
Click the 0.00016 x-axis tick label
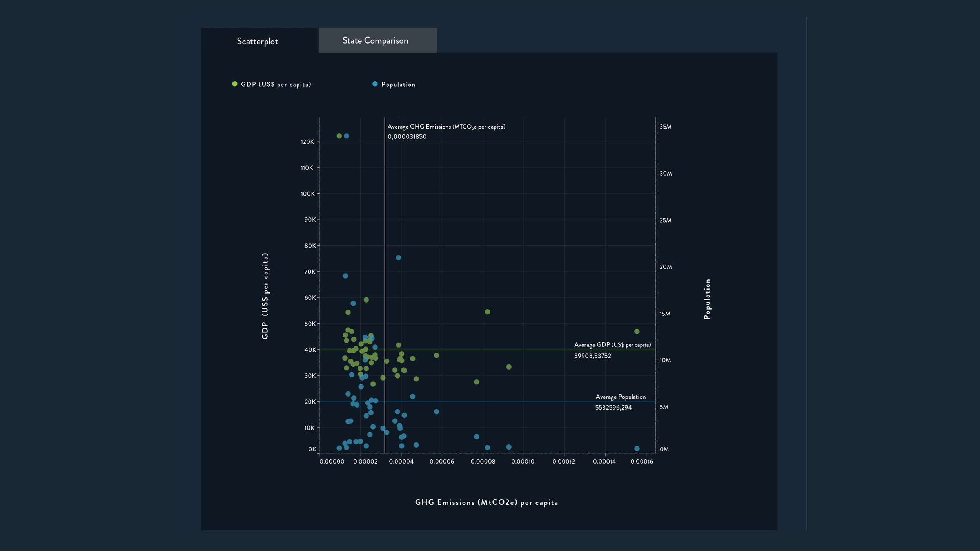(x=642, y=462)
